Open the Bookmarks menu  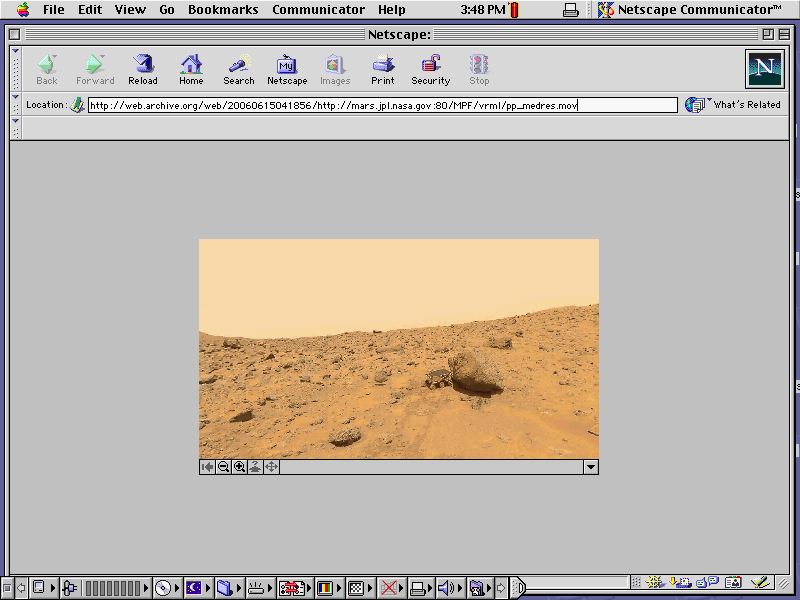[x=222, y=9]
